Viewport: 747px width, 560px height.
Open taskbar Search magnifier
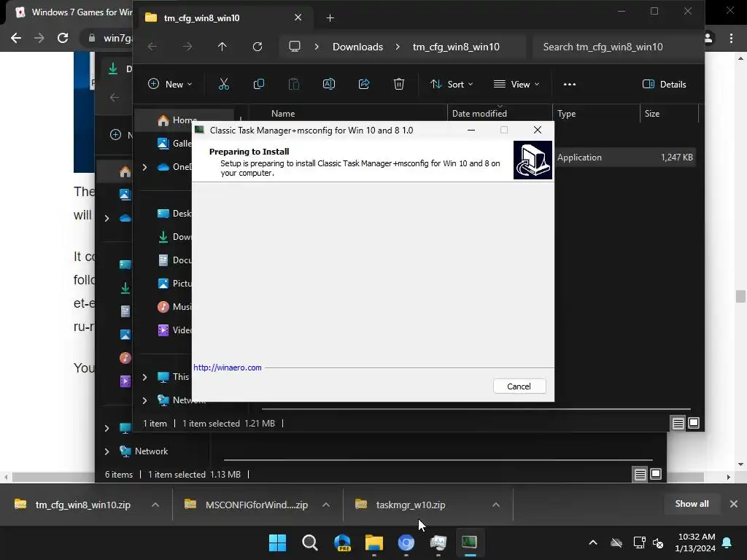[309, 542]
